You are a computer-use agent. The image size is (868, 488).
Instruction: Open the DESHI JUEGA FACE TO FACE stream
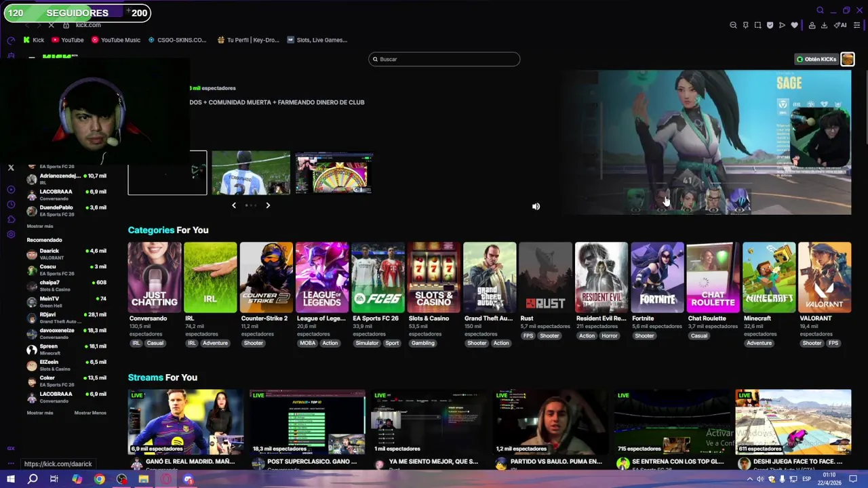click(x=793, y=422)
